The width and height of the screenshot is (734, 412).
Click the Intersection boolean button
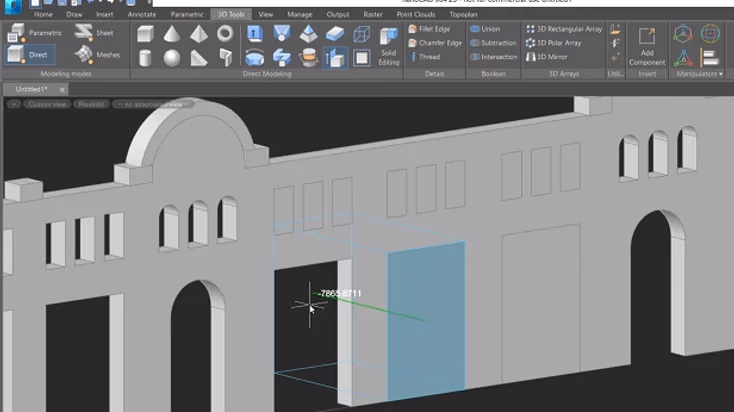494,57
